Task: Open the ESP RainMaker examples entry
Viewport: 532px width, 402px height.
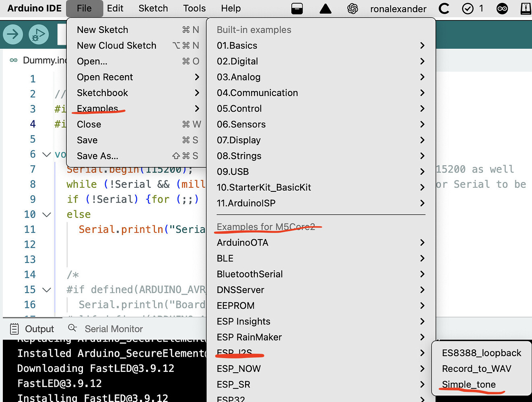Action: click(249, 337)
